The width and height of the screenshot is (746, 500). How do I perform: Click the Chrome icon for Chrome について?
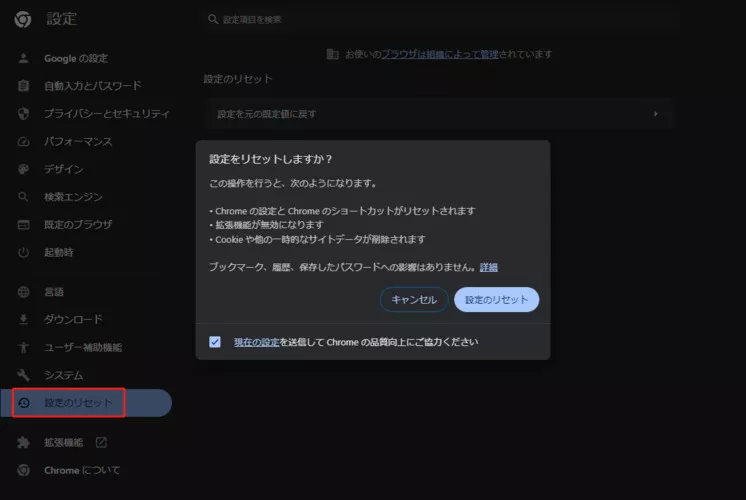click(23, 471)
